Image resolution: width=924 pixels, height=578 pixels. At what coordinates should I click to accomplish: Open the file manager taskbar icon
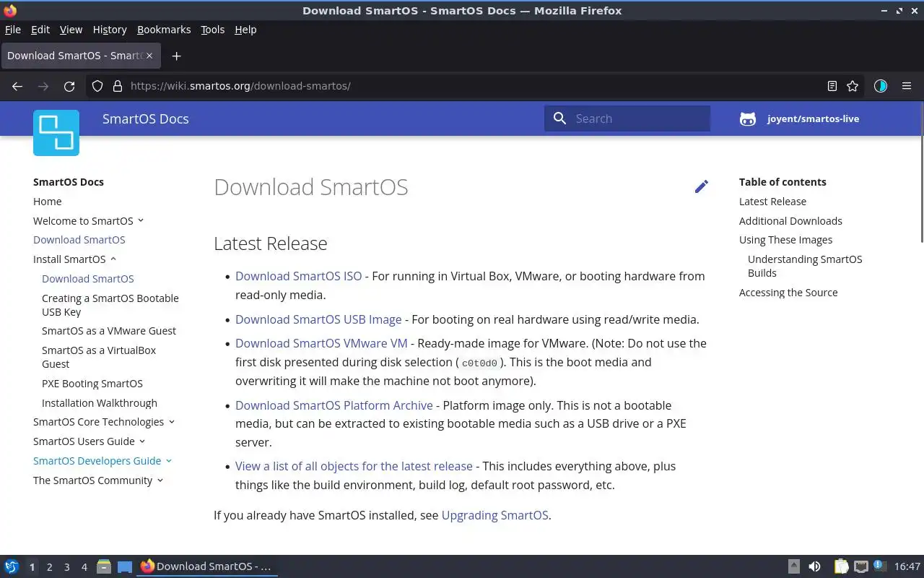[x=104, y=566]
